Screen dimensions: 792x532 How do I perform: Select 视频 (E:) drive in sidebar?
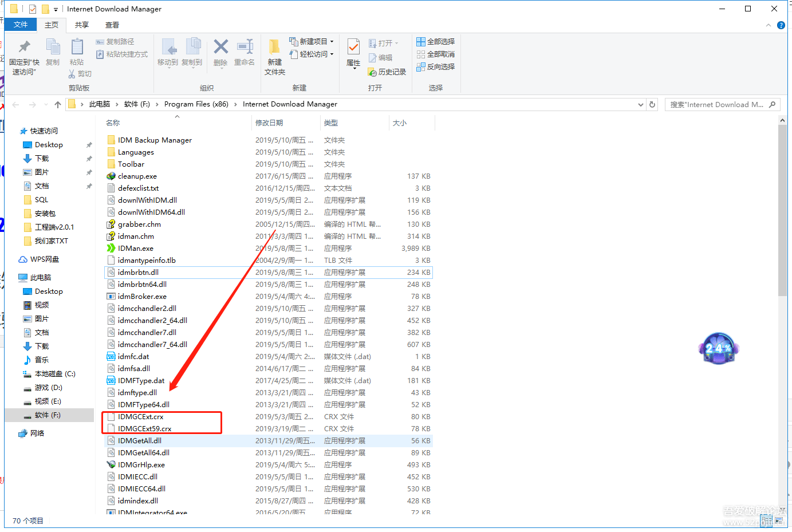coord(48,401)
